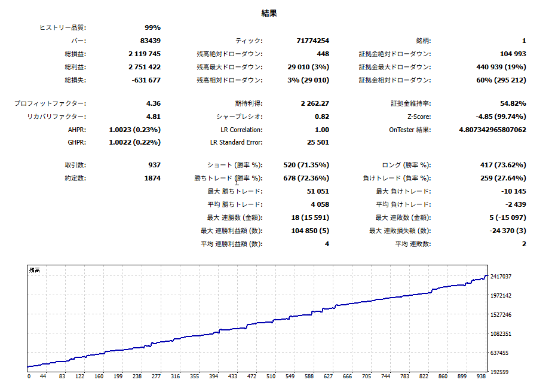The image size is (552, 392).
Task: Click maximal consecutive loss -24 370 (3)
Action: [x=508, y=231]
